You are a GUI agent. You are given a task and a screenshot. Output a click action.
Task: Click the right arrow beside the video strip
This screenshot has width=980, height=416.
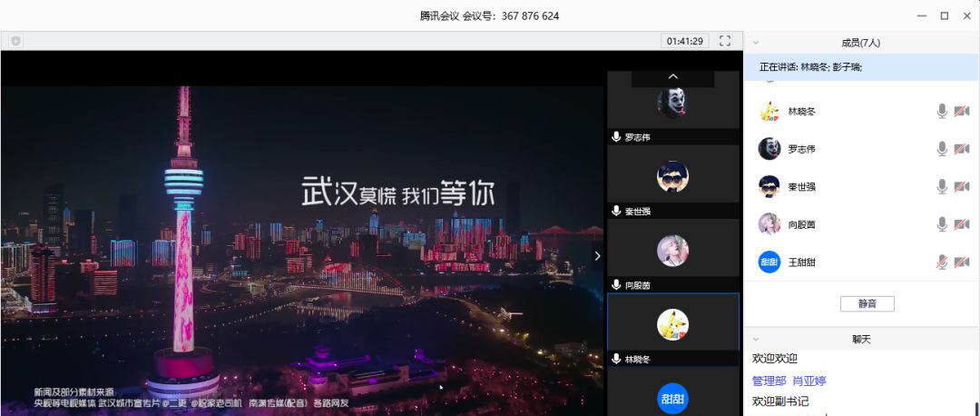[597, 255]
